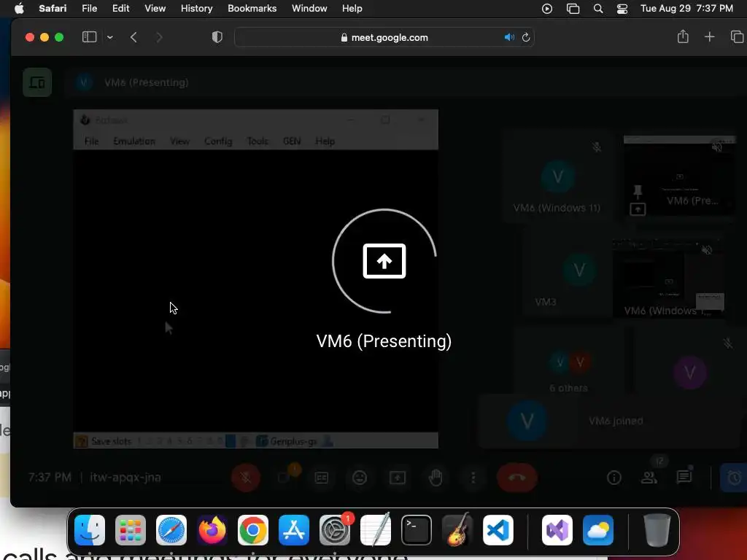747x560 pixels.
Task: Open Launchpad from the Dock
Action: point(131,530)
